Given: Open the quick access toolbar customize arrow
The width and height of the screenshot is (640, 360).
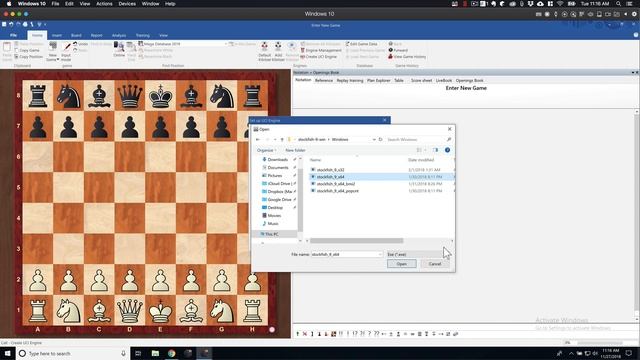Looking at the screenshot, I should click(x=45, y=24).
